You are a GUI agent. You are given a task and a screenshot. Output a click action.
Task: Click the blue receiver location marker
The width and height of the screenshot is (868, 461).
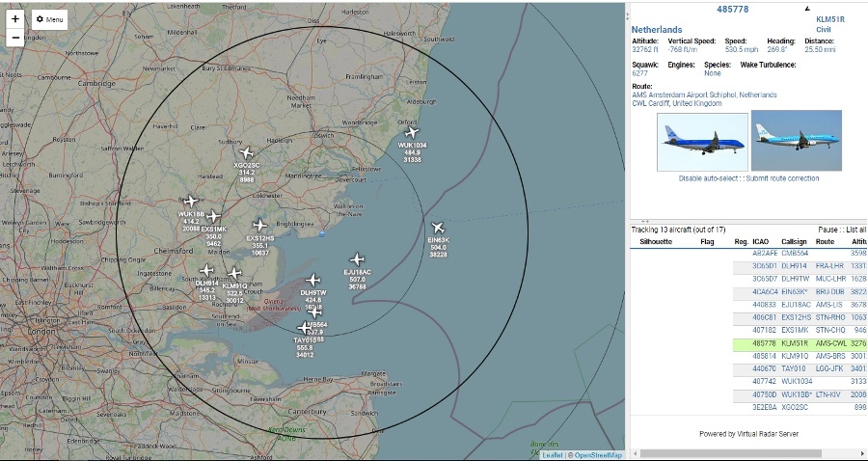point(322,234)
